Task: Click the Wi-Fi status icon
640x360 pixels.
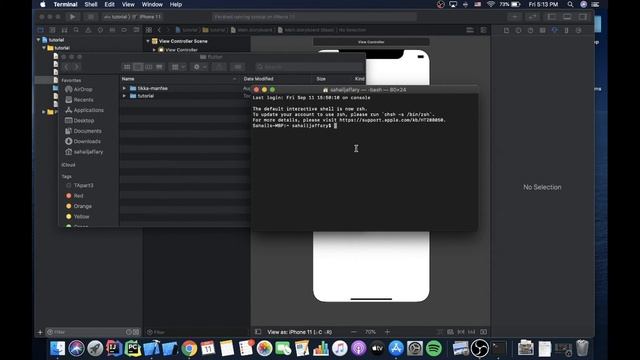Action: coord(491,4)
